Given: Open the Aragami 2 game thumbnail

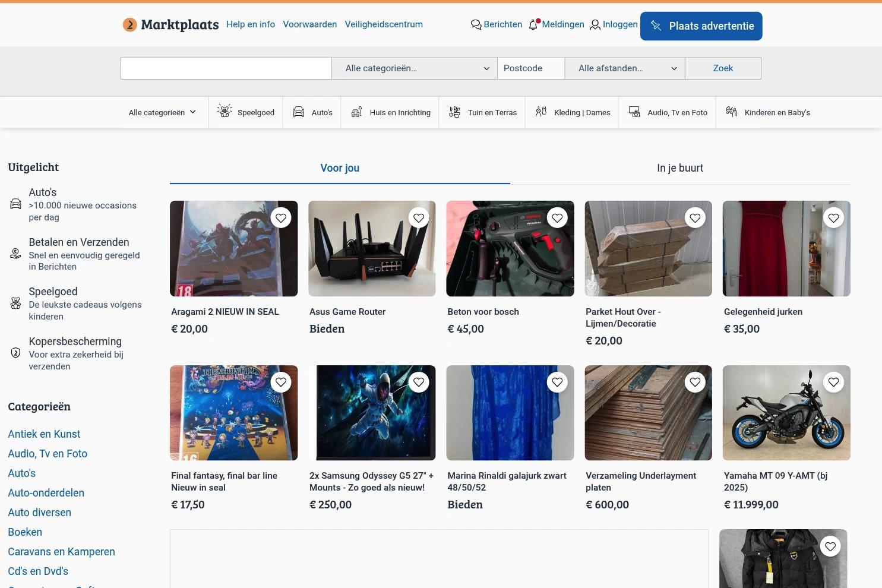Looking at the screenshot, I should [x=233, y=248].
